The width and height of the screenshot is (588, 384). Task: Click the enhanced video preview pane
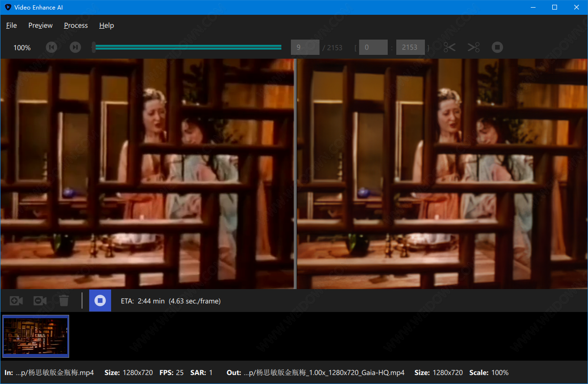(x=442, y=174)
